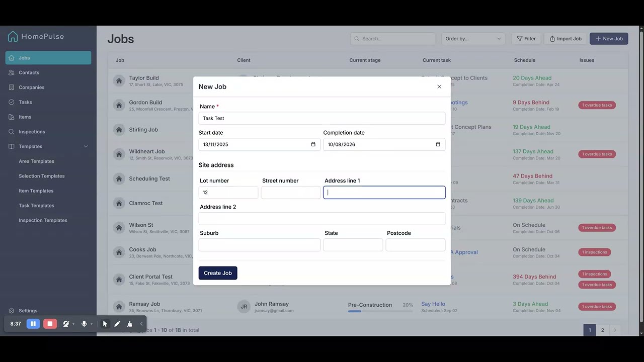Image resolution: width=644 pixels, height=362 pixels.
Task: Click the Contacts people icon
Action: click(12, 72)
